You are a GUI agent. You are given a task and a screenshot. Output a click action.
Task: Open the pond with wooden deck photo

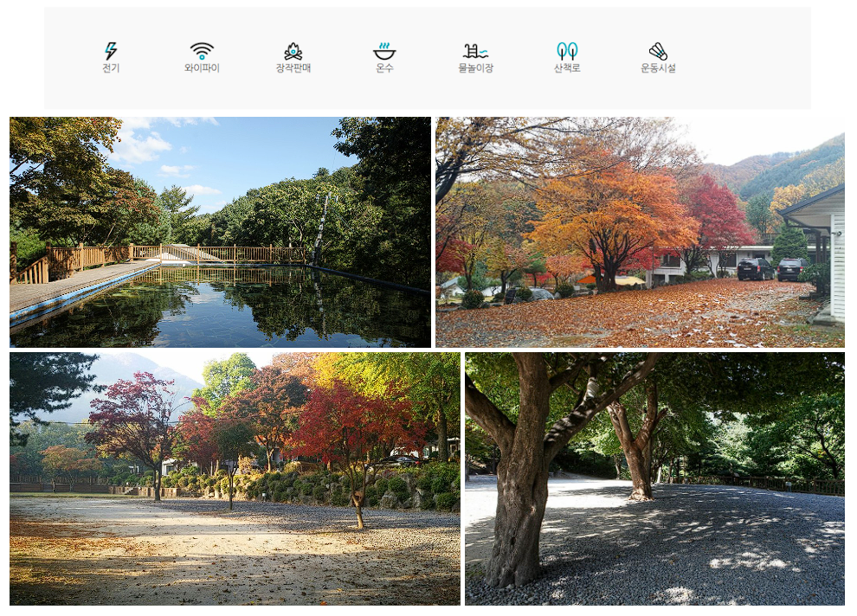[x=220, y=232]
